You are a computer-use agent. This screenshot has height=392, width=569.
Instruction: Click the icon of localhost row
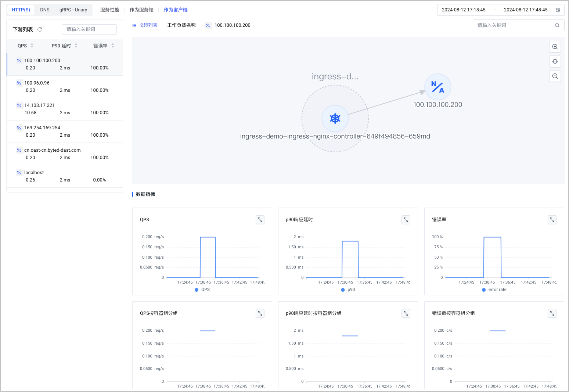19,173
